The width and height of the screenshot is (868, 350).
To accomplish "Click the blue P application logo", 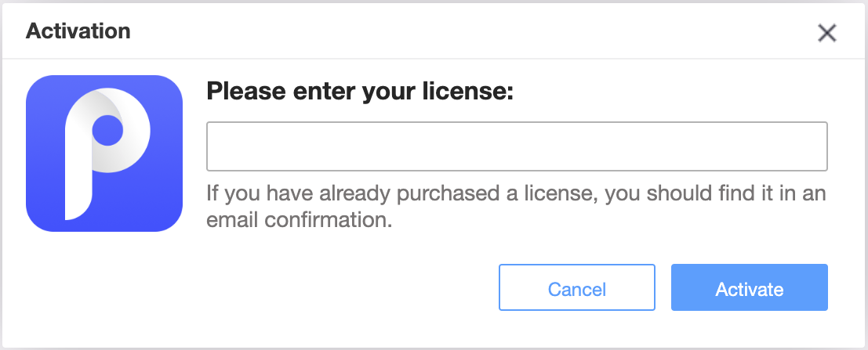I will pyautogui.click(x=104, y=153).
